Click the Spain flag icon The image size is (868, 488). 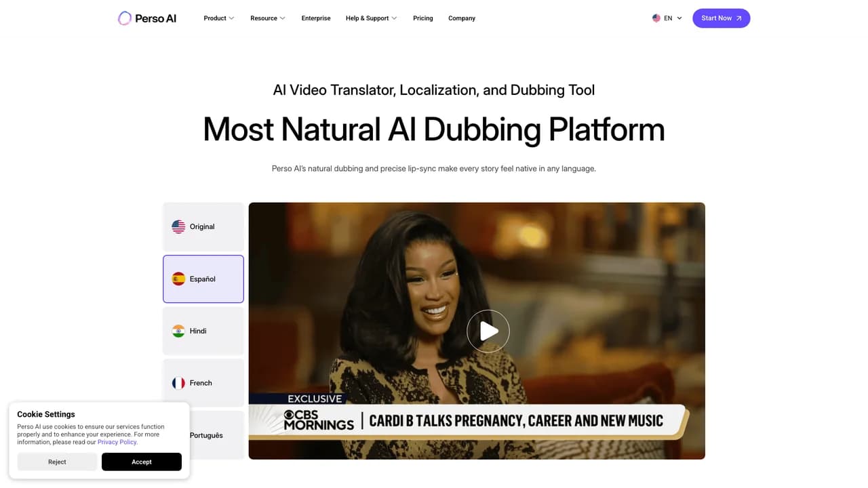[178, 279]
